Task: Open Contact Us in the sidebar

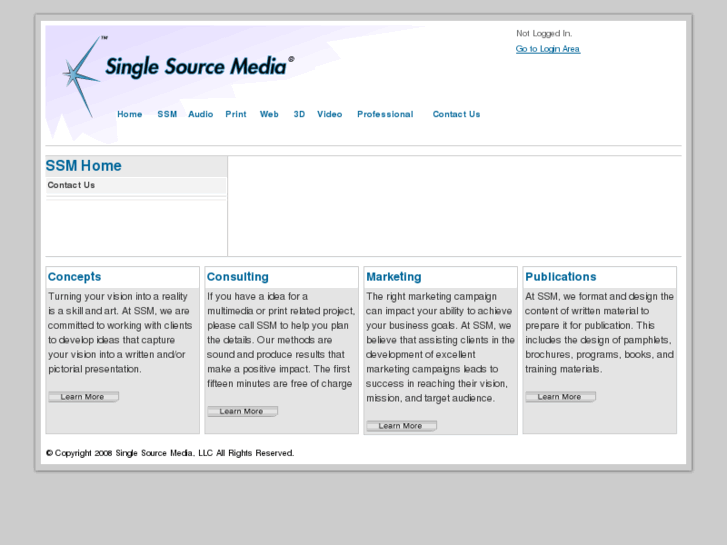Action: coord(71,185)
